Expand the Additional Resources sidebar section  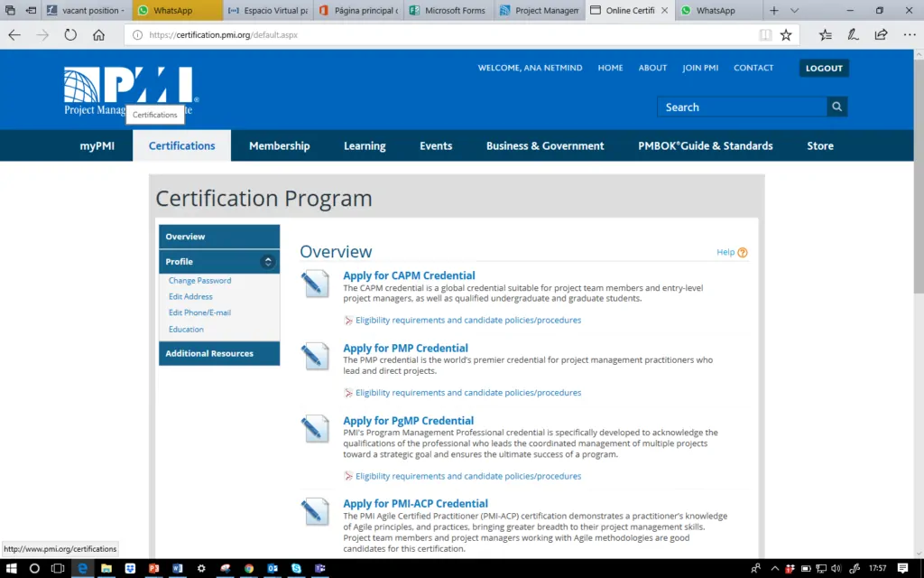pos(218,353)
